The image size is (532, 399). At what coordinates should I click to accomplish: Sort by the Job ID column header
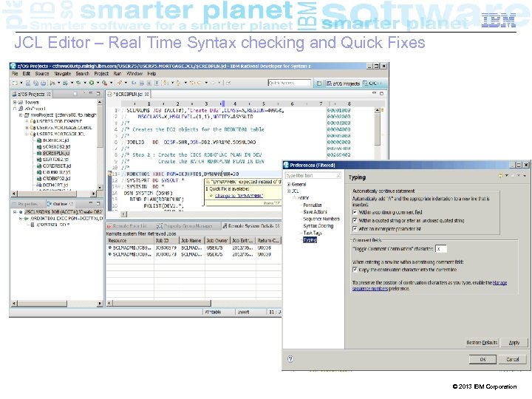click(166, 241)
